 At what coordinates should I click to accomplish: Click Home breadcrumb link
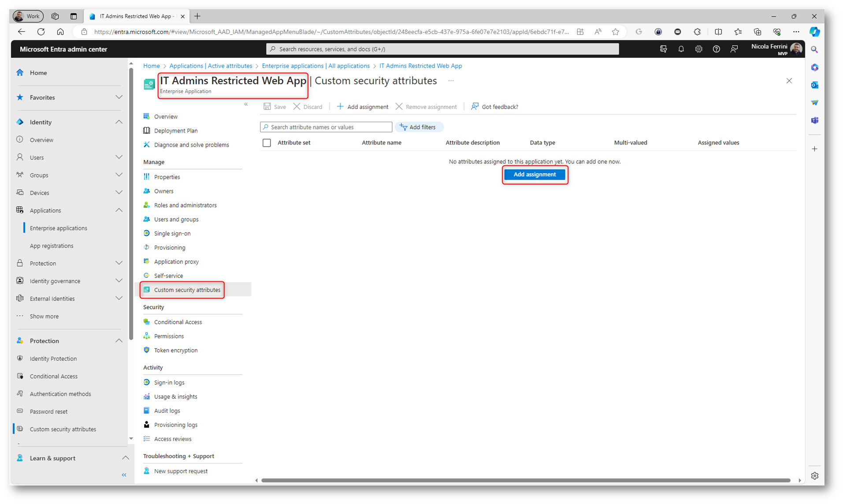tap(151, 66)
